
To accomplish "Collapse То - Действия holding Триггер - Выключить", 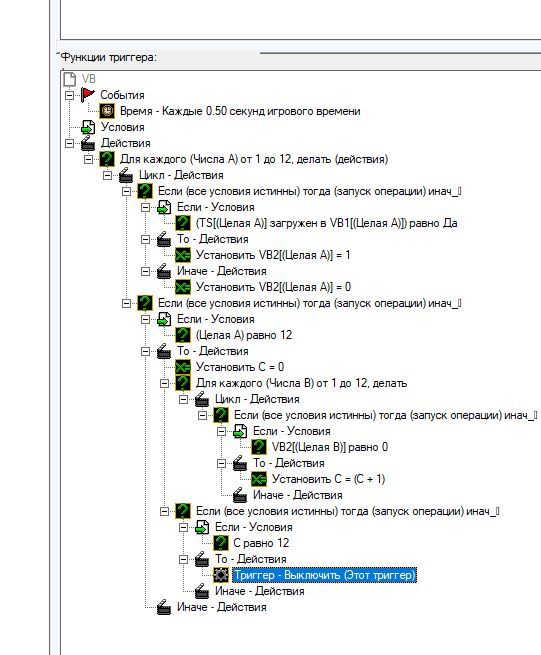I will [183, 559].
